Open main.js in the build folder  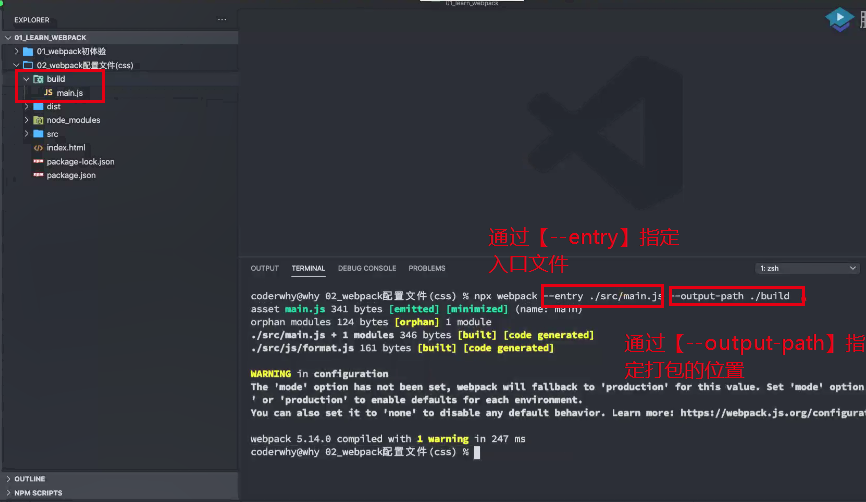(70, 93)
